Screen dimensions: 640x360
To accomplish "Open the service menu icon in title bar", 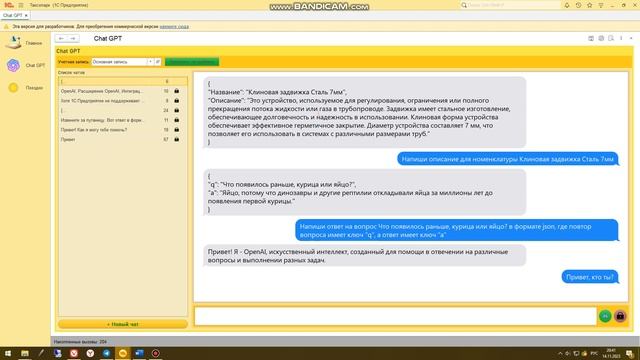I will point(601,5).
